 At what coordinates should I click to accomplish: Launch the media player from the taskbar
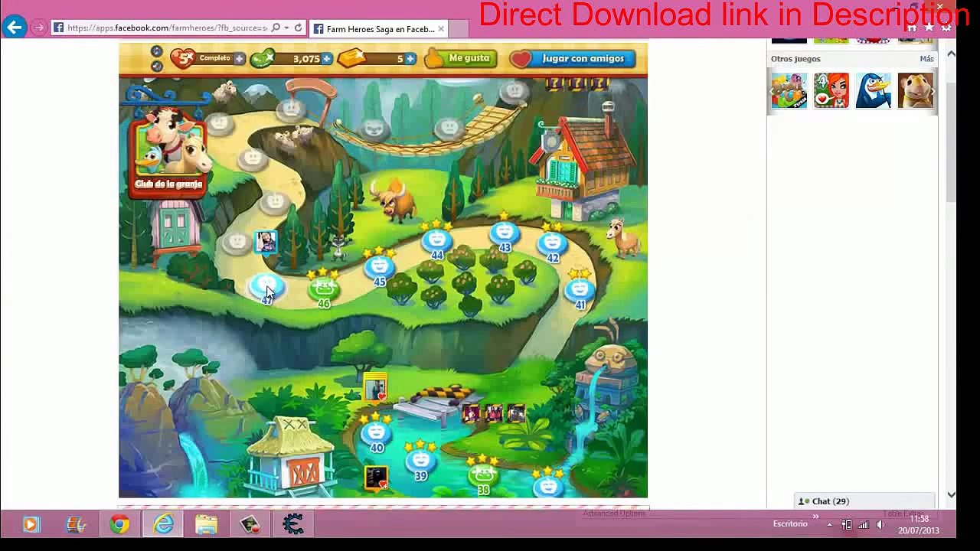point(31,524)
